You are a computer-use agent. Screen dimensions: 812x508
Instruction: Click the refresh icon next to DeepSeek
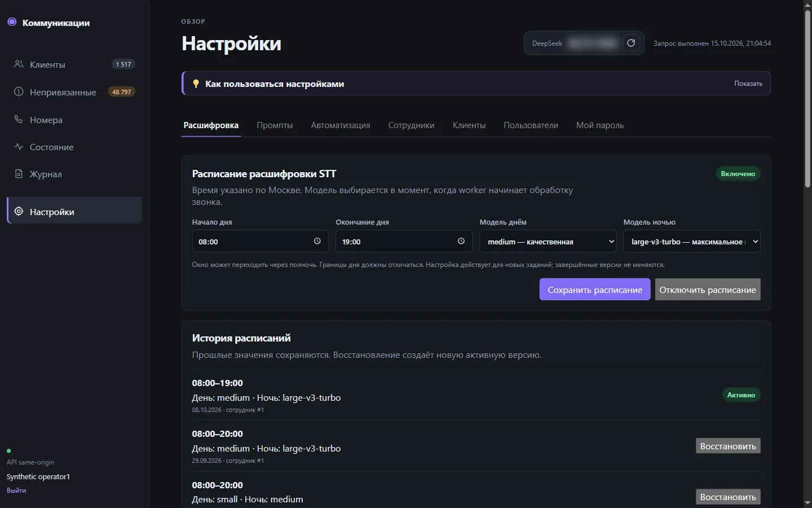coord(631,43)
